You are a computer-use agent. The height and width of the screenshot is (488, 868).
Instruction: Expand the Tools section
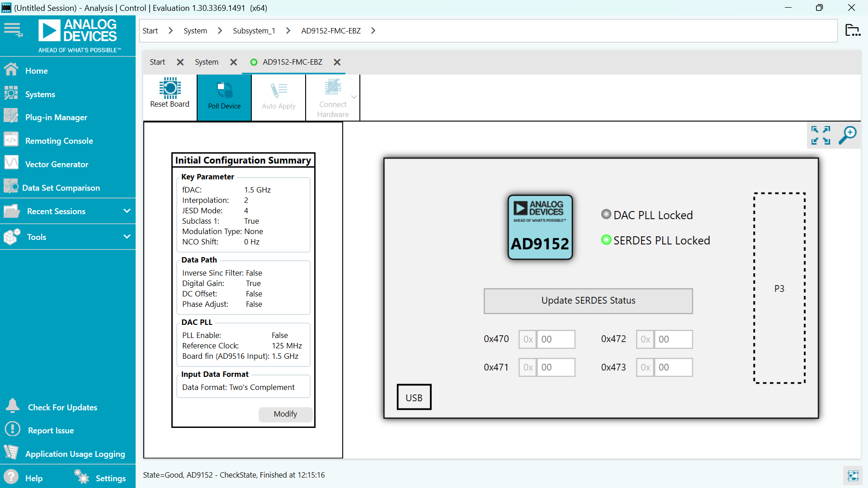pyautogui.click(x=127, y=237)
